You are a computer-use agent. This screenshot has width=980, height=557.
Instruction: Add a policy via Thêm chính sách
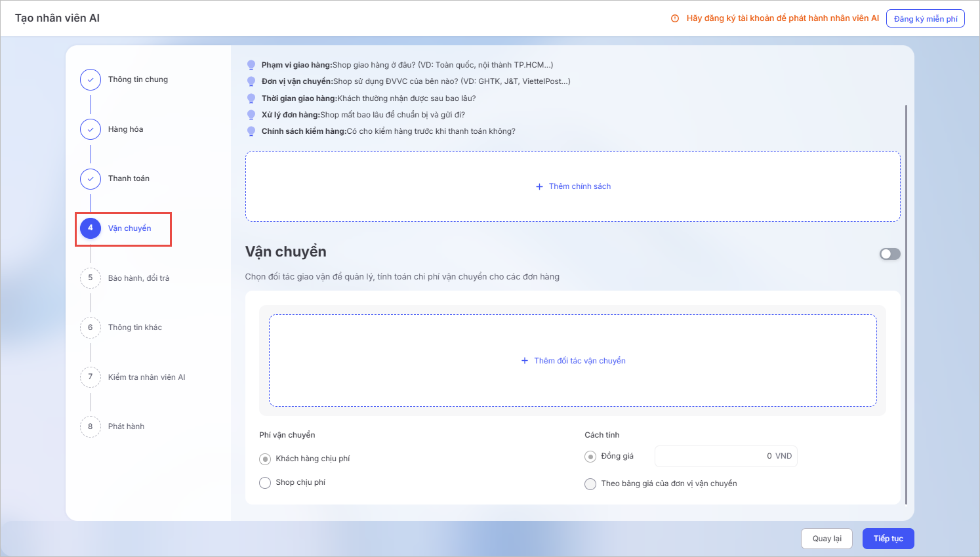(573, 186)
